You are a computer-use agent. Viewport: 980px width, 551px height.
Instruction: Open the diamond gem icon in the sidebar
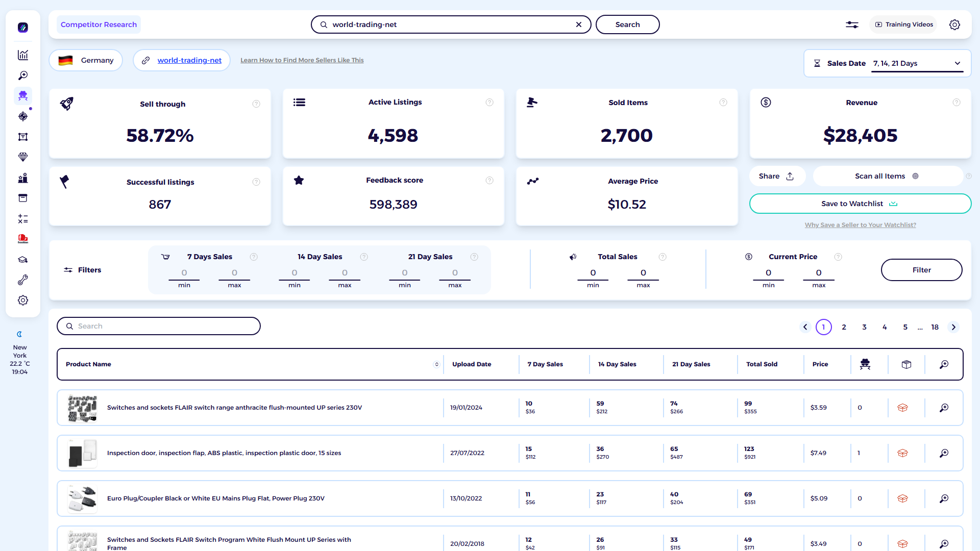pos(23,157)
